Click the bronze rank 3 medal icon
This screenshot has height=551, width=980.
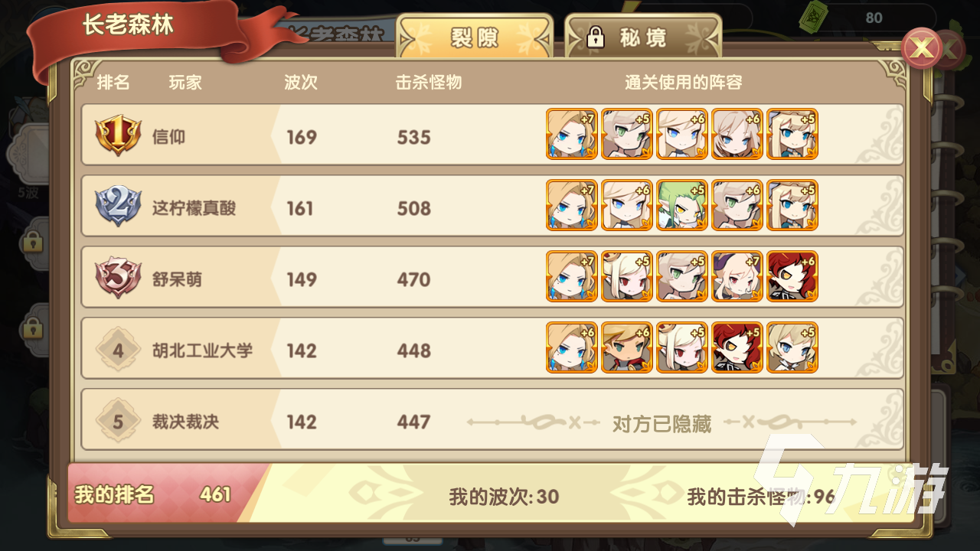(117, 279)
